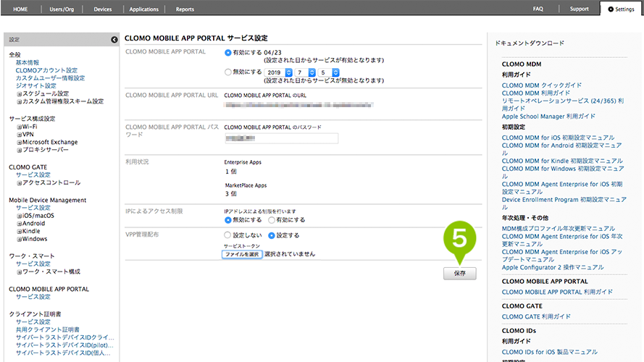Select 有効にする for CLOMO MOBILE APP PORTAL
This screenshot has width=644, height=362.
click(x=228, y=53)
